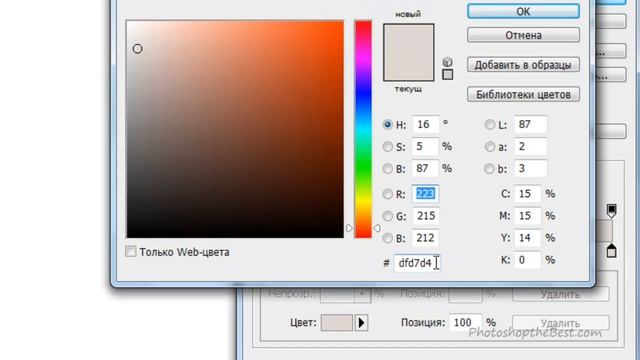640x360 pixels.
Task: Select the R red radio button
Action: (387, 194)
